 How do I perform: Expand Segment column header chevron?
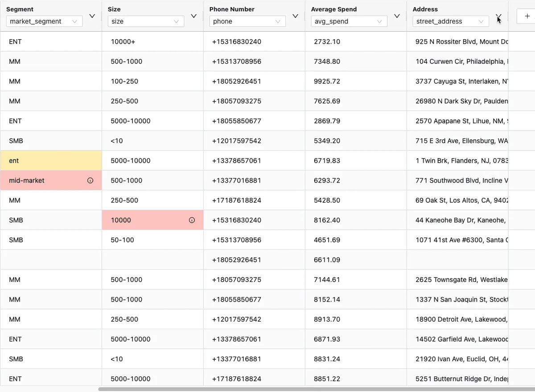tap(92, 16)
